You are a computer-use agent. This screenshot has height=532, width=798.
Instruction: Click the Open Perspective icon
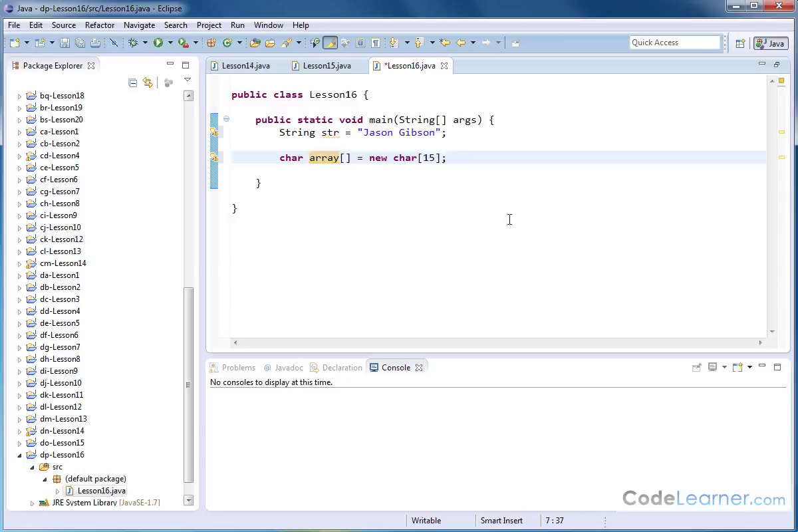740,43
